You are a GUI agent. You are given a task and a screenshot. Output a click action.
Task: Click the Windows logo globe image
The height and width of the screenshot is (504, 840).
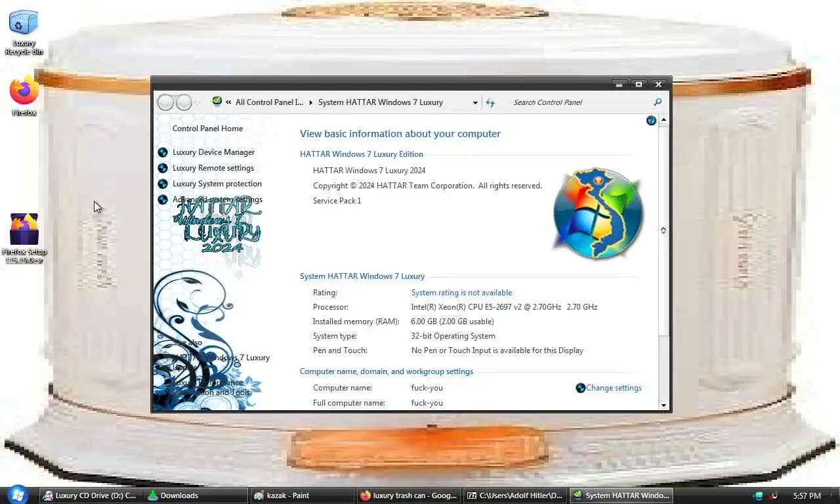[x=597, y=213]
